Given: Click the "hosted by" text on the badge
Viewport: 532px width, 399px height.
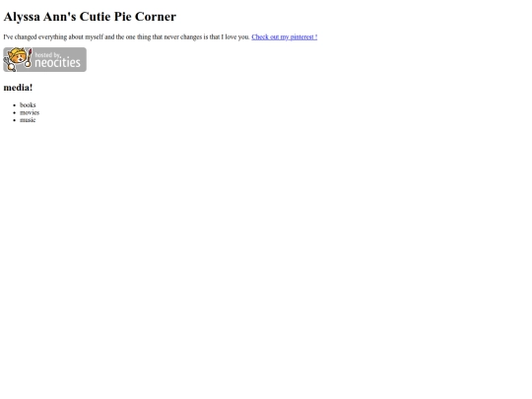Looking at the screenshot, I should click(x=47, y=54).
